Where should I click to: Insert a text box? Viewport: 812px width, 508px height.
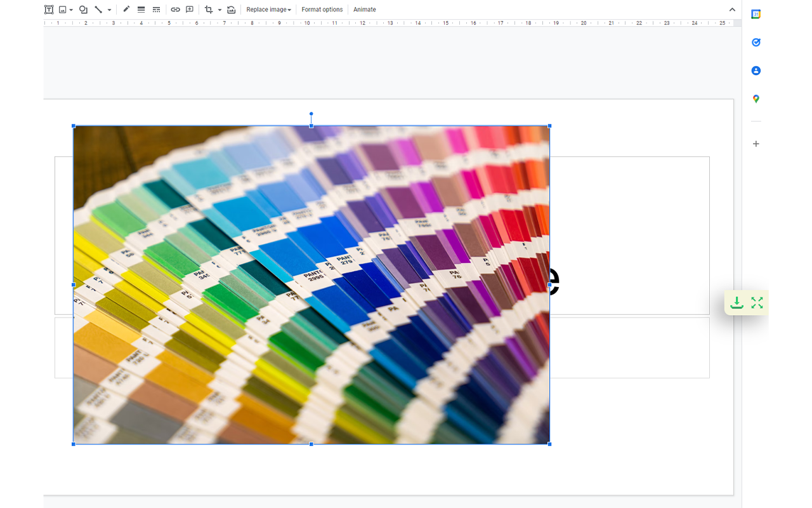point(48,10)
